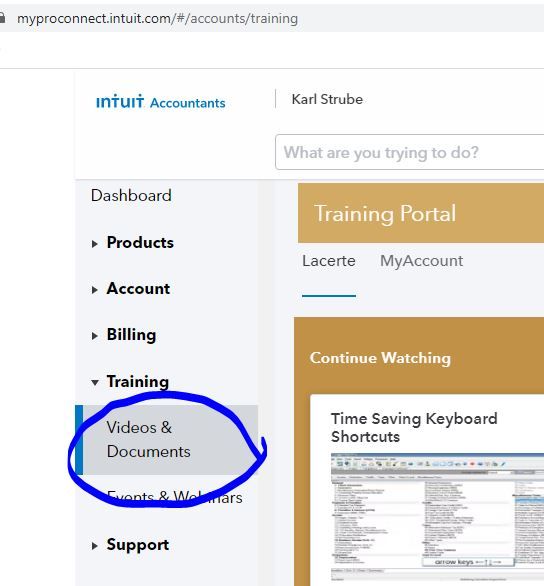Click the Intuit Accountants logo
Image resolution: width=544 pixels, height=586 pixels.
161,102
